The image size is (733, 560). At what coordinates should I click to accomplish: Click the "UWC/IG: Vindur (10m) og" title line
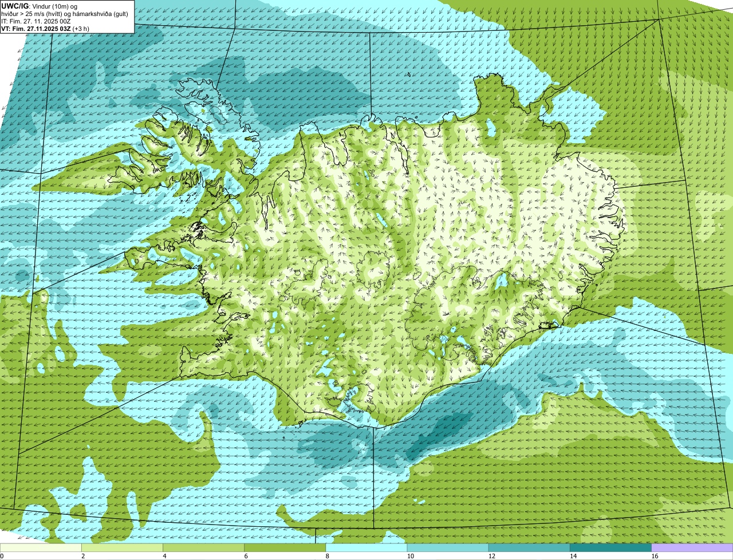click(39, 6)
